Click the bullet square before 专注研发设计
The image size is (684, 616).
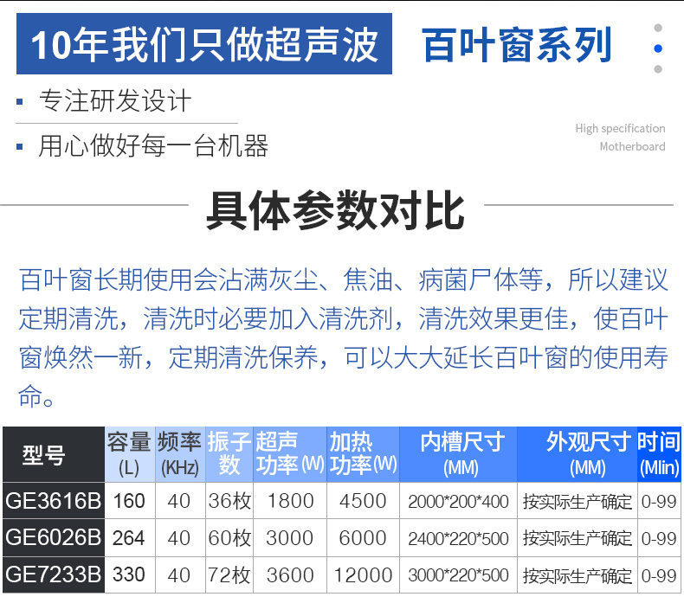tap(20, 102)
